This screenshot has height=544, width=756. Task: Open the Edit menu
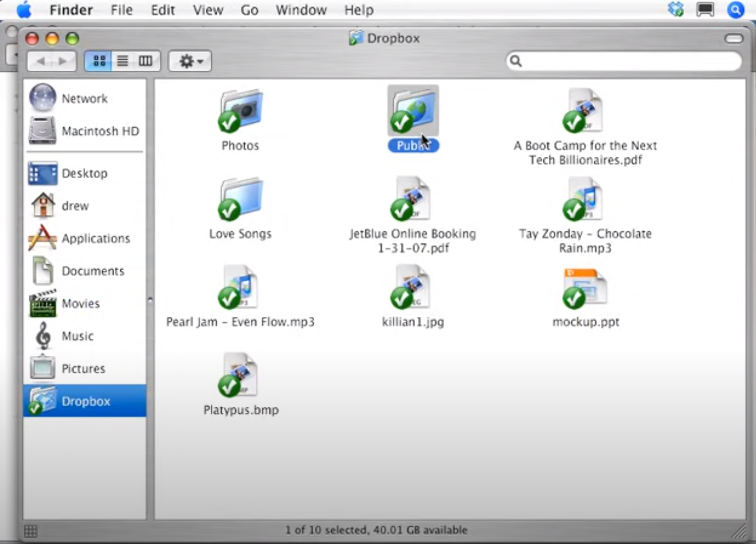pos(163,10)
